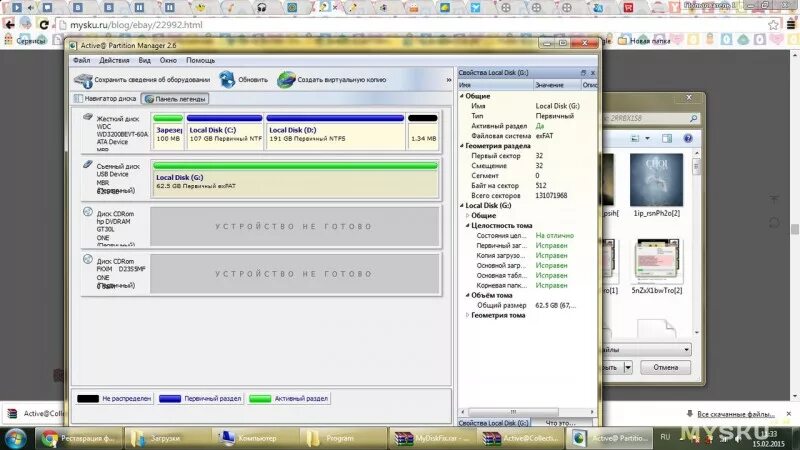Collapse the Геометрия раздела group
800x450 pixels.
pyautogui.click(x=462, y=146)
